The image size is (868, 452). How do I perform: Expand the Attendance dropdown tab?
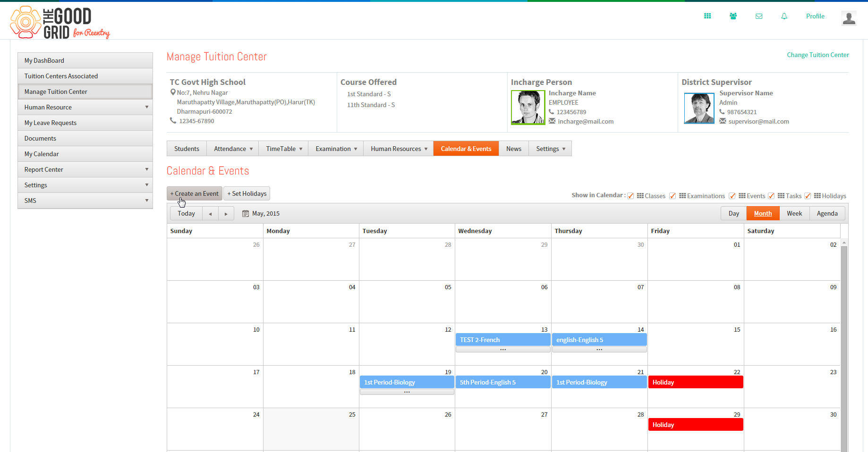pyautogui.click(x=233, y=149)
